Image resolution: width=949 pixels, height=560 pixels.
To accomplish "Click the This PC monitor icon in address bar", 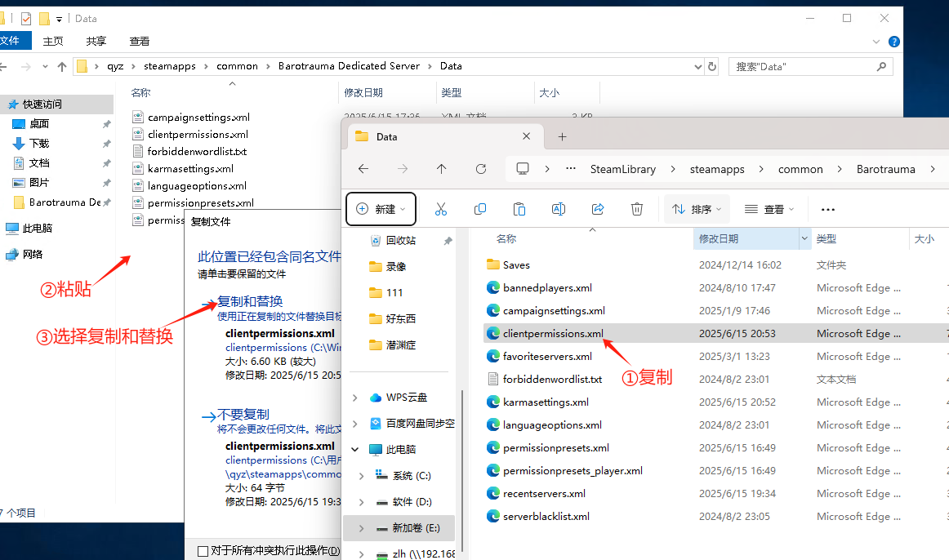I will coord(523,169).
